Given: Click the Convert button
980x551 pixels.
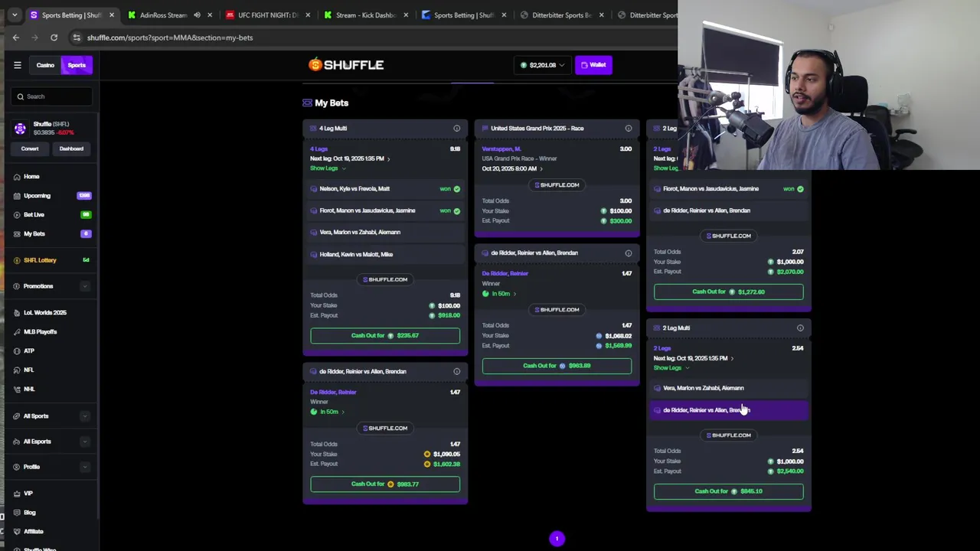Looking at the screenshot, I should tap(30, 148).
